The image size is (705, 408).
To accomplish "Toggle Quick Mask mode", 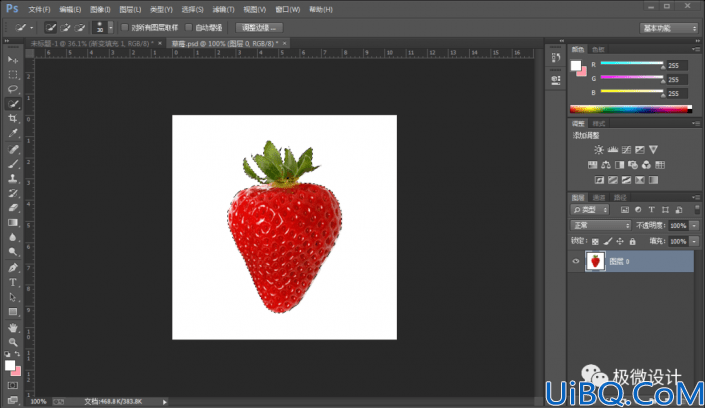I will pos(13,386).
